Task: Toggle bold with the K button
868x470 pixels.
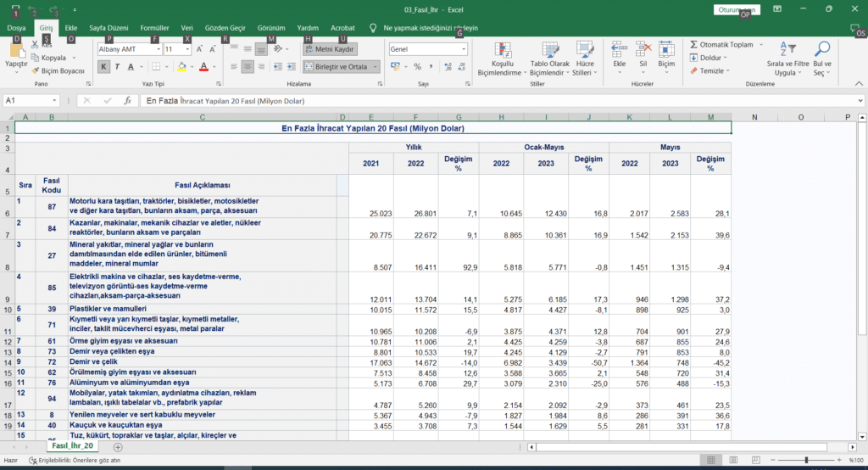Action: coord(103,67)
